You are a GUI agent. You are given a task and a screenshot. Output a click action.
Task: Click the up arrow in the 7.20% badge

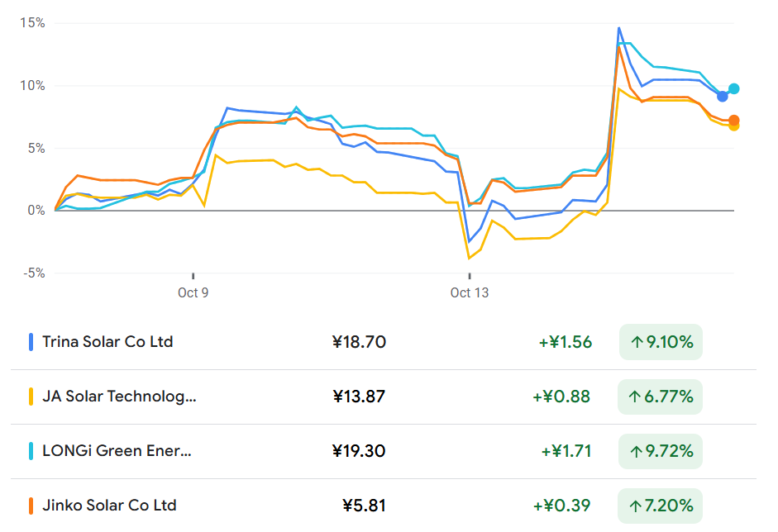pyautogui.click(x=635, y=506)
